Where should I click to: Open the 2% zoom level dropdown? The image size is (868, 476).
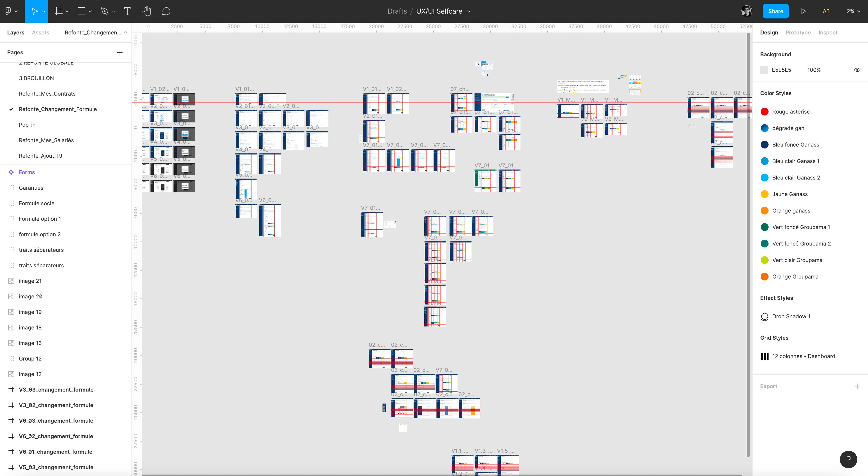pyautogui.click(x=853, y=11)
